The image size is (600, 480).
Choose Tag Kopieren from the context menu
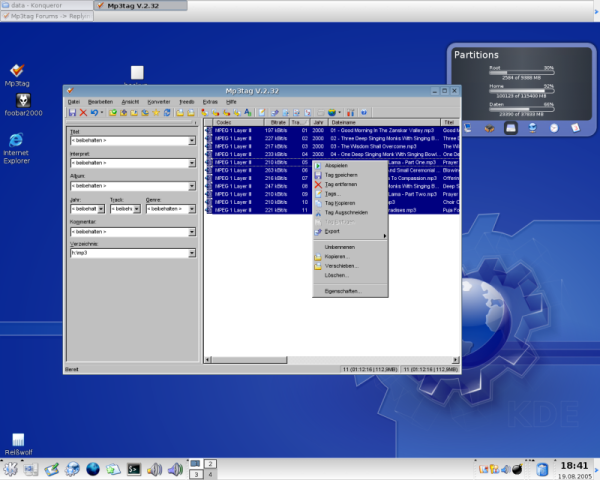(x=350, y=203)
